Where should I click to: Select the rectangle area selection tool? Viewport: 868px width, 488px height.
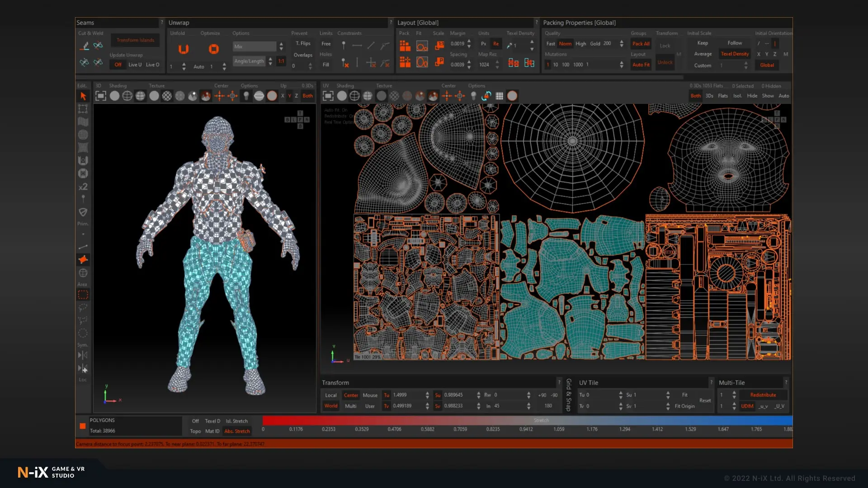tap(83, 295)
